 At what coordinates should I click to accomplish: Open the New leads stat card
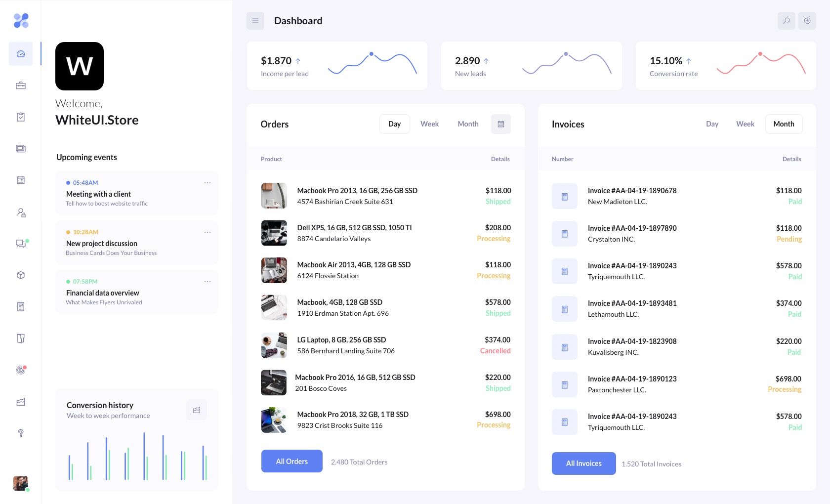[x=532, y=66]
